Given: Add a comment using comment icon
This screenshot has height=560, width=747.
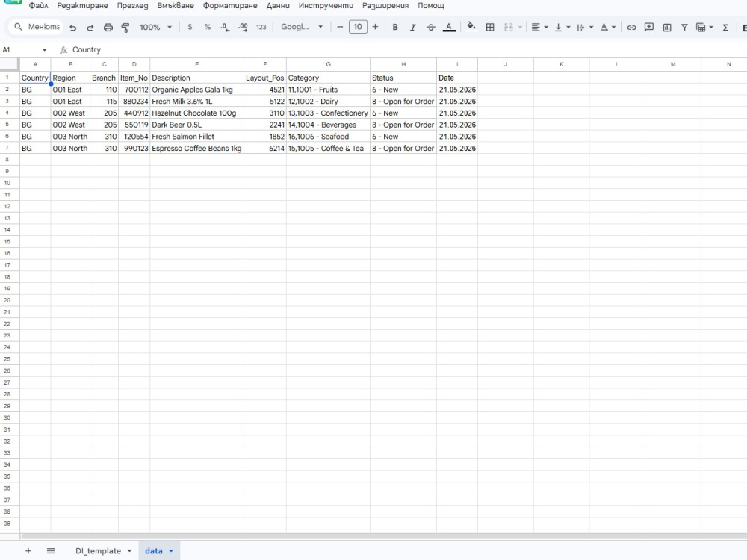Looking at the screenshot, I should [x=649, y=27].
